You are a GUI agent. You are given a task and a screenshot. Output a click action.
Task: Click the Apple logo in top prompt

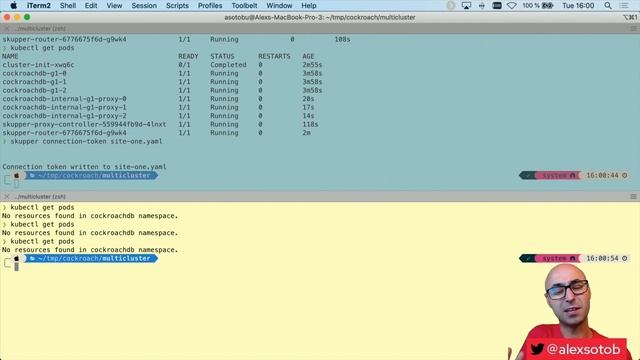[16, 176]
